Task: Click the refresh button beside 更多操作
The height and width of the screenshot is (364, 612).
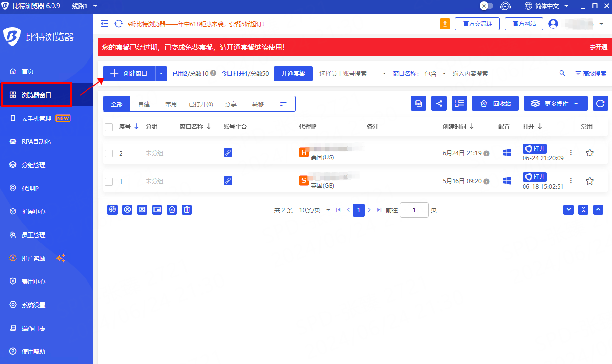Action: pos(600,104)
